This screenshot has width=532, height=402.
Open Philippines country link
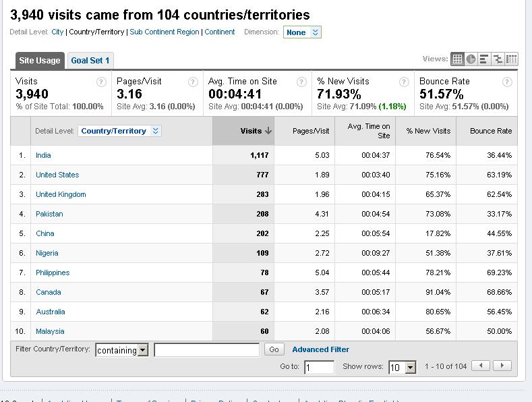[x=53, y=273]
